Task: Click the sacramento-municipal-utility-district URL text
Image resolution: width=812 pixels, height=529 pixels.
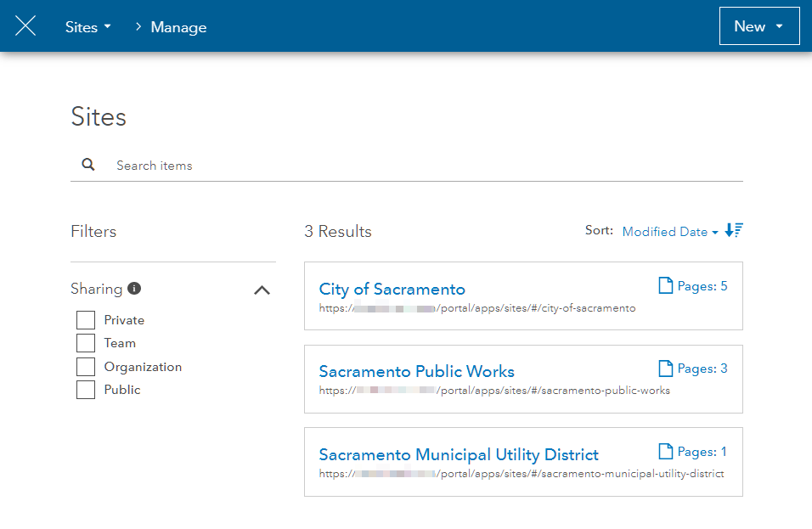Action: coord(522,474)
